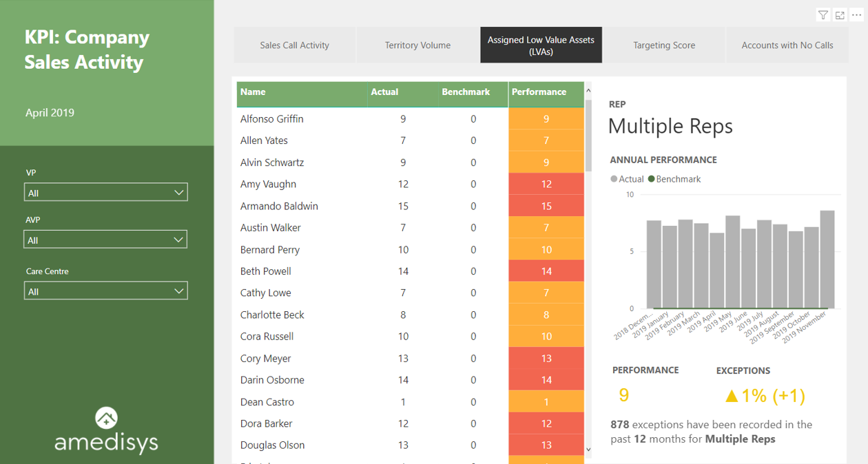Sort table by Performance column header

point(539,92)
